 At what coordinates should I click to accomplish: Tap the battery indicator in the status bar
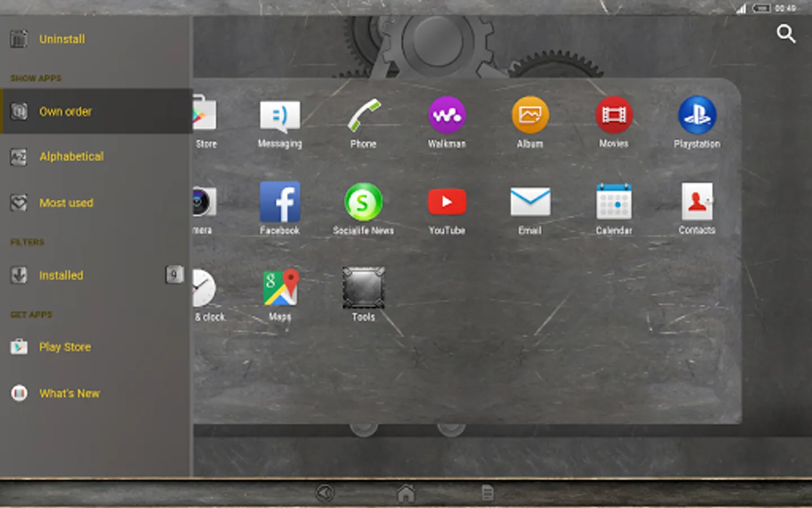tap(761, 8)
